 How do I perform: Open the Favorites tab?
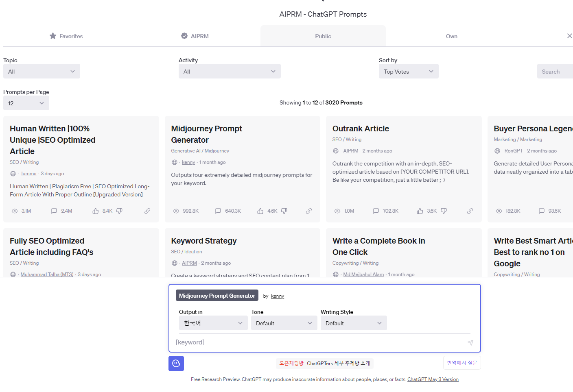pos(66,36)
